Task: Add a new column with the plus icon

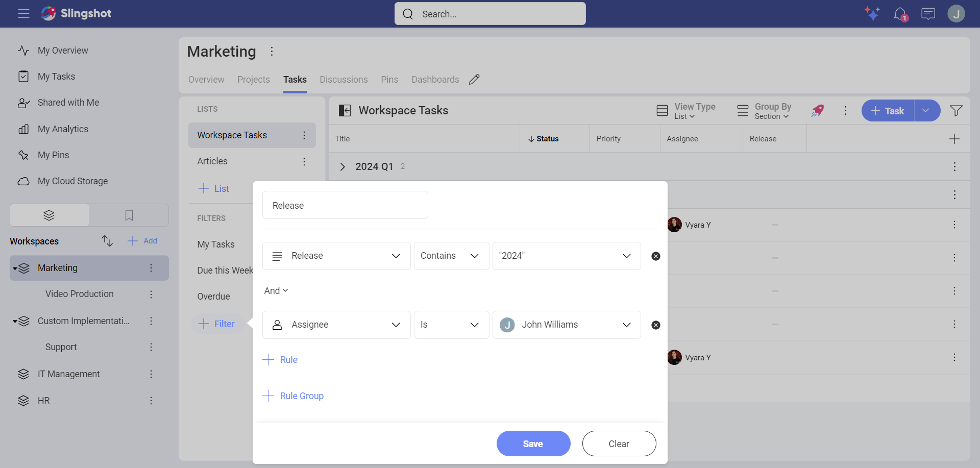Action: (954, 139)
